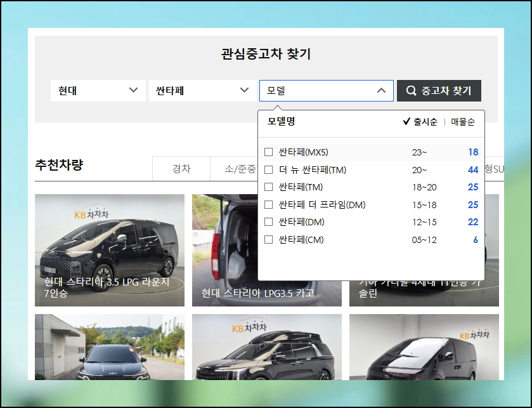Click the 추천차량 heading

point(59,164)
